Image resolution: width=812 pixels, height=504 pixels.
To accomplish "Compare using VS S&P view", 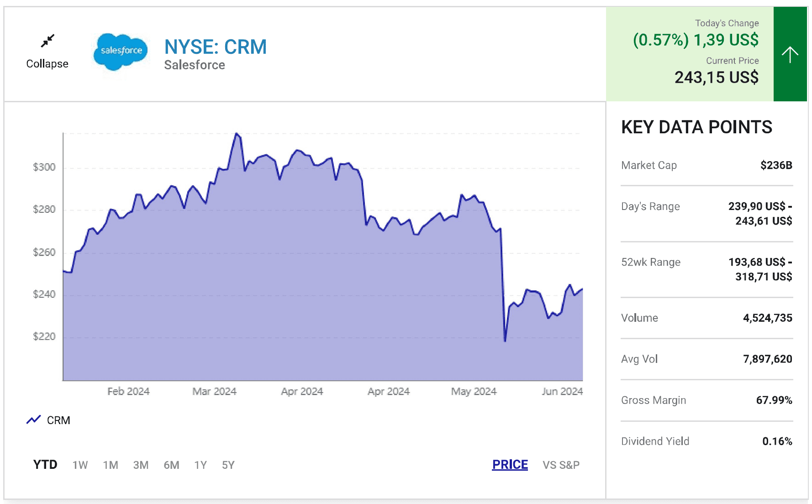I will click(x=561, y=465).
